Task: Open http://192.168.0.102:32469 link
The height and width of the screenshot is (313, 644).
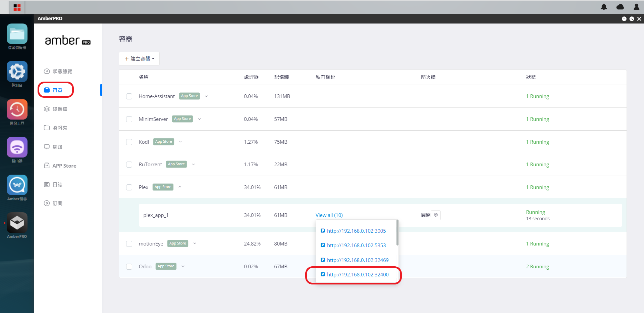Action: (x=358, y=260)
